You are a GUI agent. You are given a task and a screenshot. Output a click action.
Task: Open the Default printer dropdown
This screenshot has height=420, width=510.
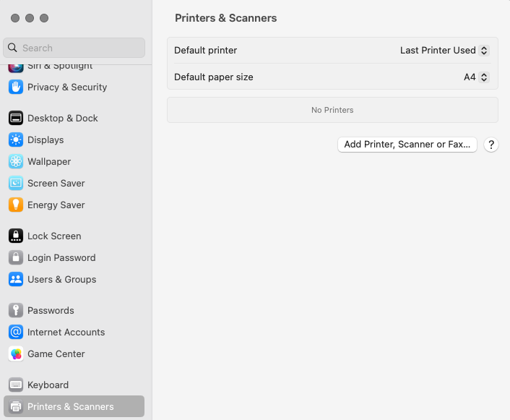[x=444, y=51]
